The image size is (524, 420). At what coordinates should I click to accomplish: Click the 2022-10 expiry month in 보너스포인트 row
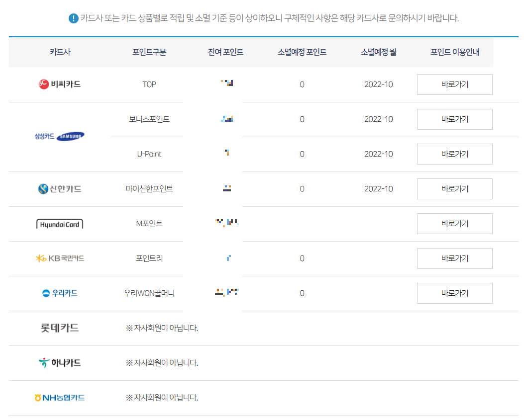point(379,119)
